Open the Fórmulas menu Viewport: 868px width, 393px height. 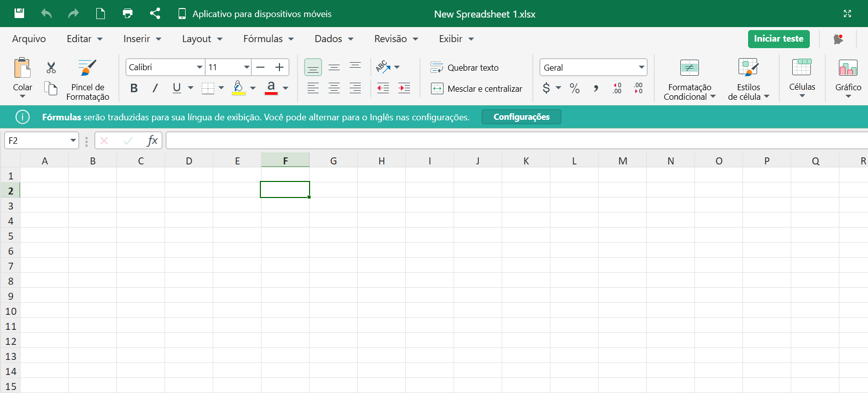coord(268,39)
